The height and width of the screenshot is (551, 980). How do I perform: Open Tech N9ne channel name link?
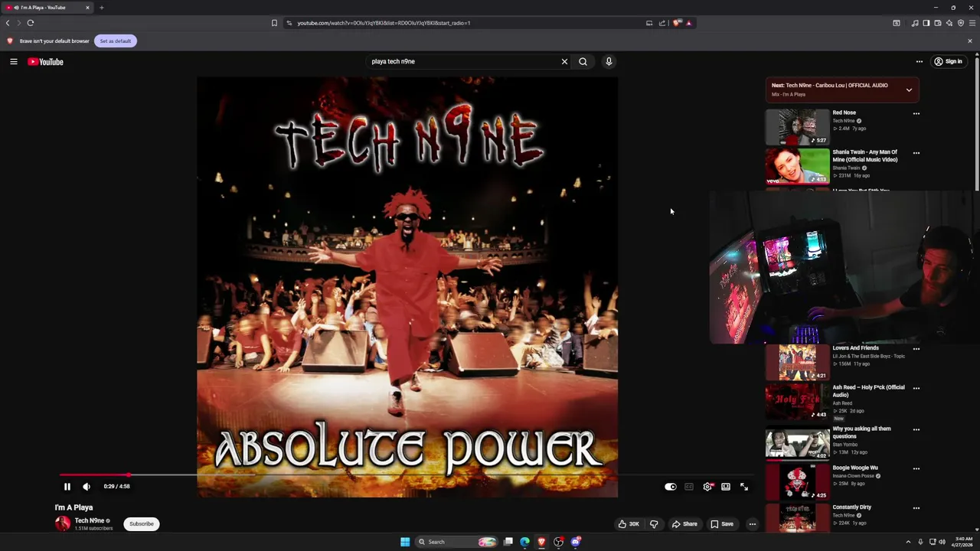point(89,520)
